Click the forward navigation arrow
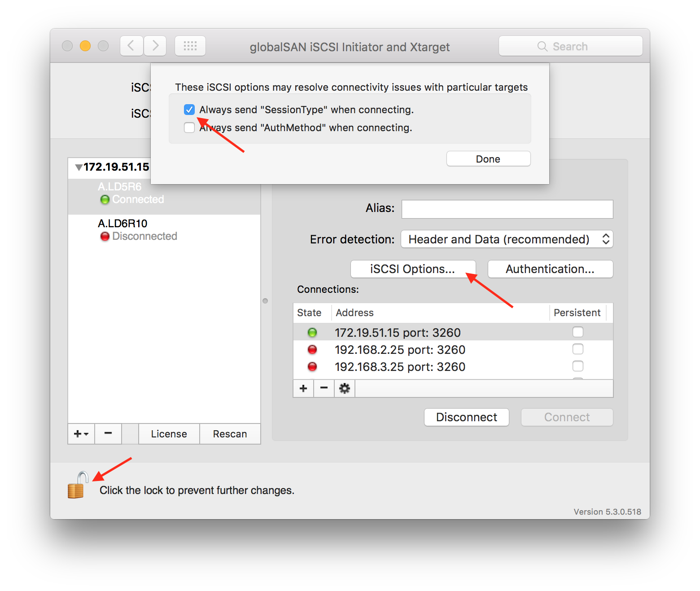The width and height of the screenshot is (700, 591). coord(155,46)
